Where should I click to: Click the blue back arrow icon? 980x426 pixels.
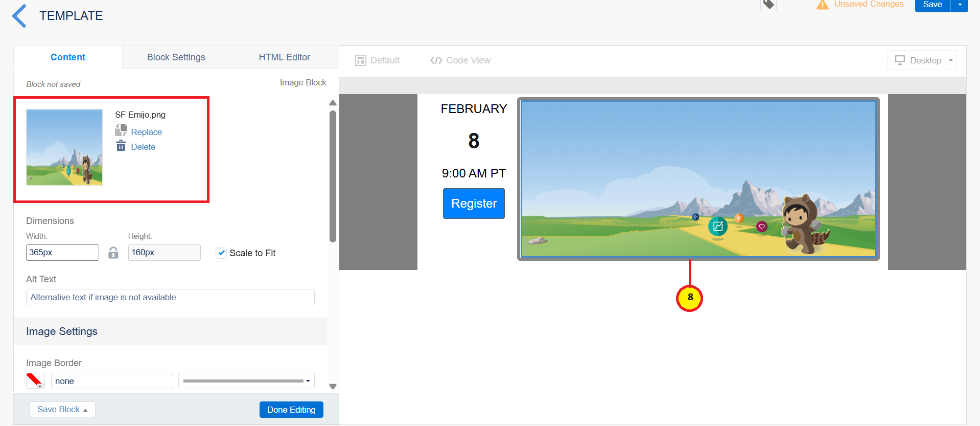pos(19,16)
